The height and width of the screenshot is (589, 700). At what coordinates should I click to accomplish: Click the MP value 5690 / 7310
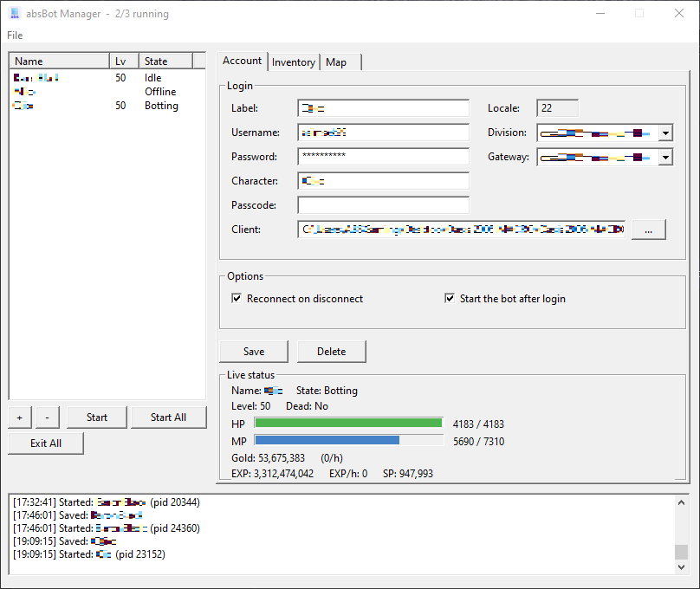[x=478, y=441]
